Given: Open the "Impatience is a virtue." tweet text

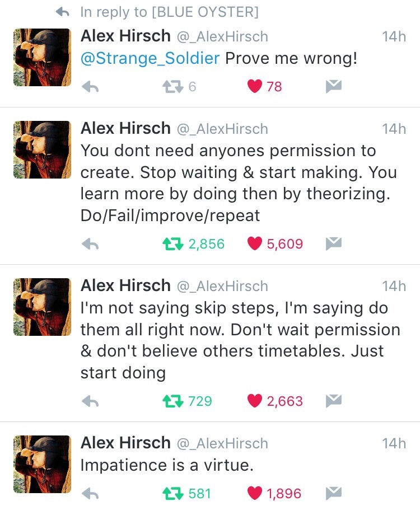Looking at the screenshot, I should (x=167, y=465).
